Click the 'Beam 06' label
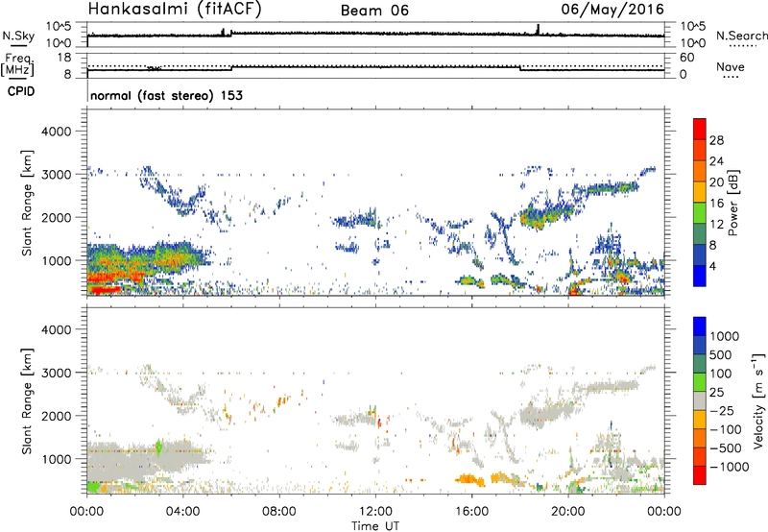Viewport: 768px width, 532px height. pyautogui.click(x=374, y=11)
